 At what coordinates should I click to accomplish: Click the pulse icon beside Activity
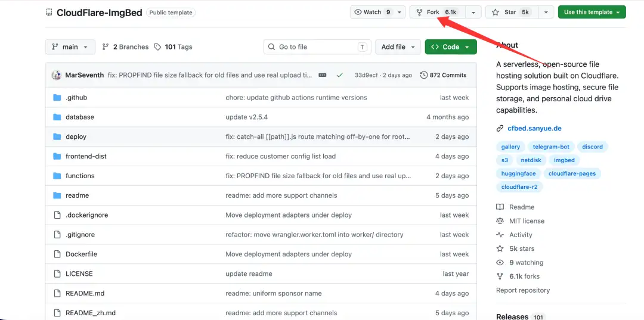[x=500, y=235]
